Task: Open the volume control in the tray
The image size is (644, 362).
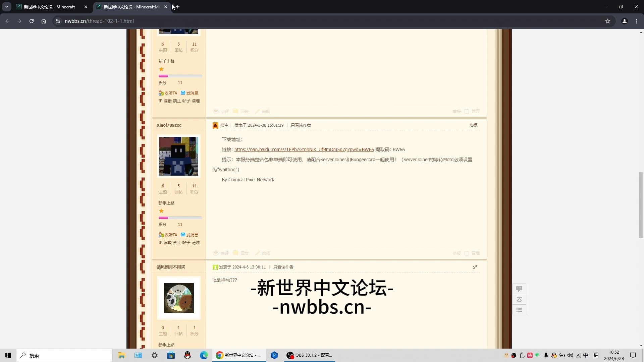Action: (570, 355)
